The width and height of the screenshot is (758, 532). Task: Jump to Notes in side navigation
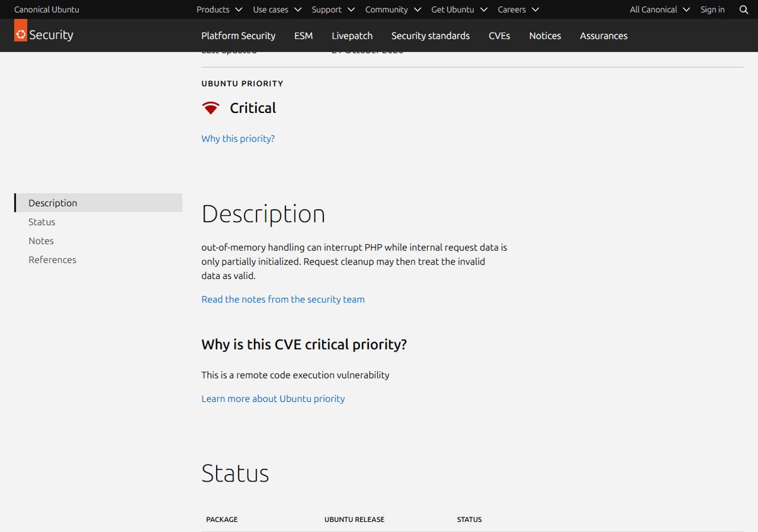41,240
